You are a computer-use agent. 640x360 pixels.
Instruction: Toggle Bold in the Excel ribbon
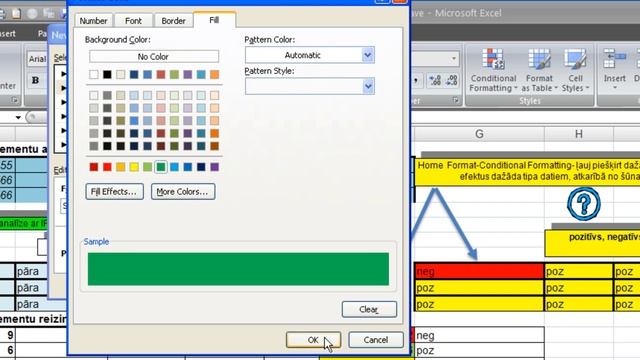click(x=36, y=80)
